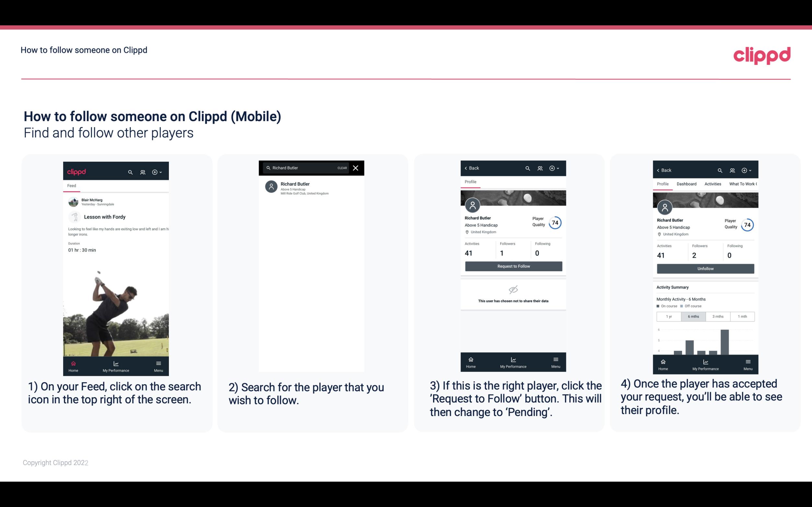Select the 3 months activity filter option
Image resolution: width=812 pixels, height=507 pixels.
pos(717,316)
